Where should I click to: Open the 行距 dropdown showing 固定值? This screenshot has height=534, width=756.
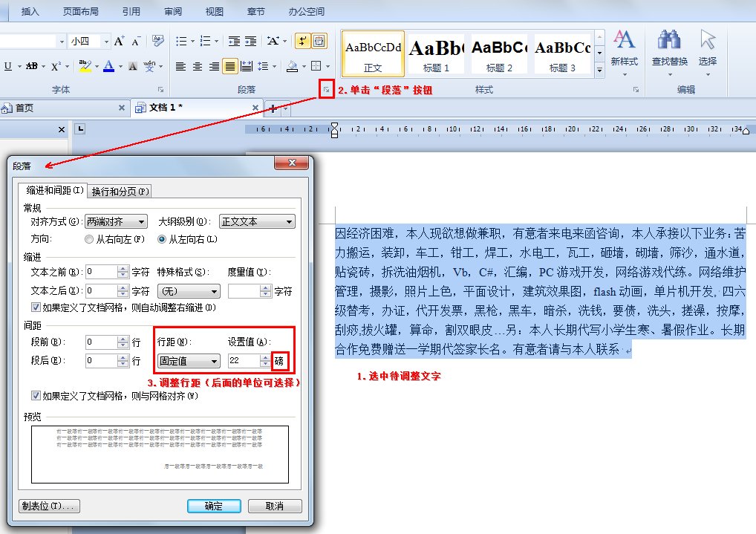point(189,361)
